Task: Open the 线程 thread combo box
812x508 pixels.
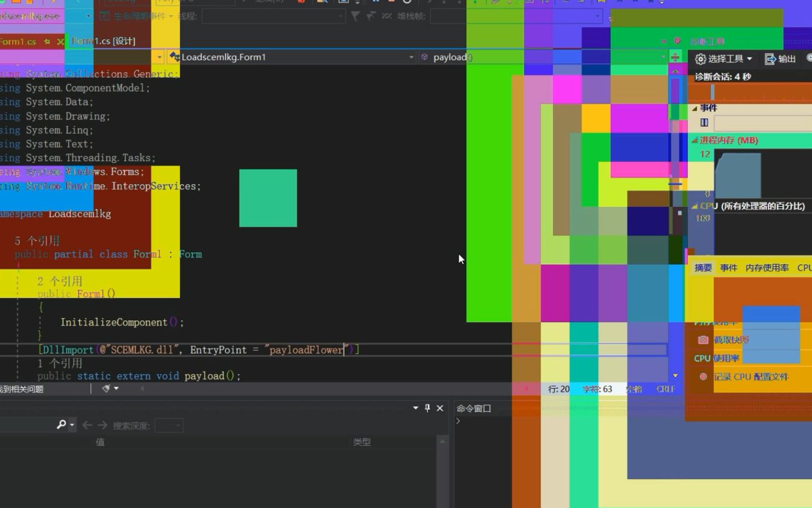Action: pyautogui.click(x=274, y=16)
